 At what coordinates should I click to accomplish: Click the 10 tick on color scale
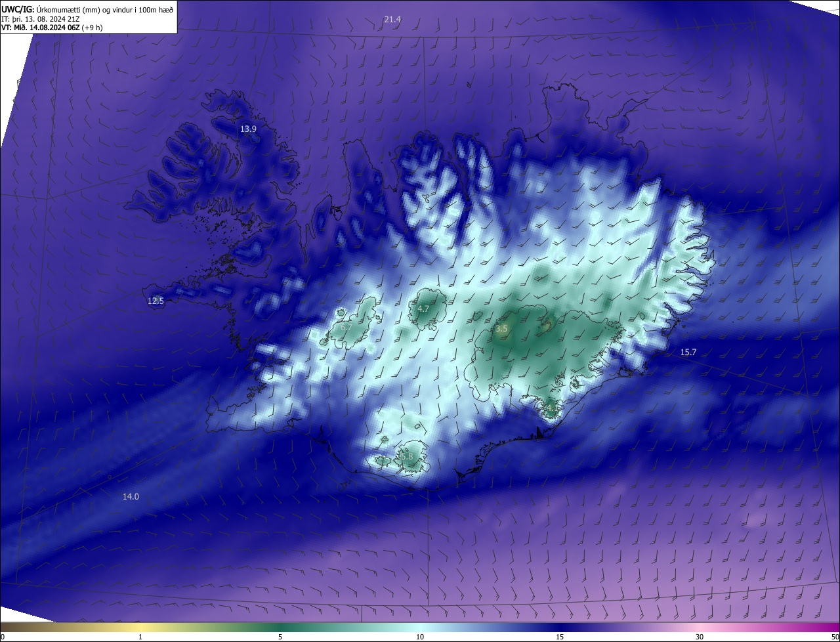(x=420, y=637)
